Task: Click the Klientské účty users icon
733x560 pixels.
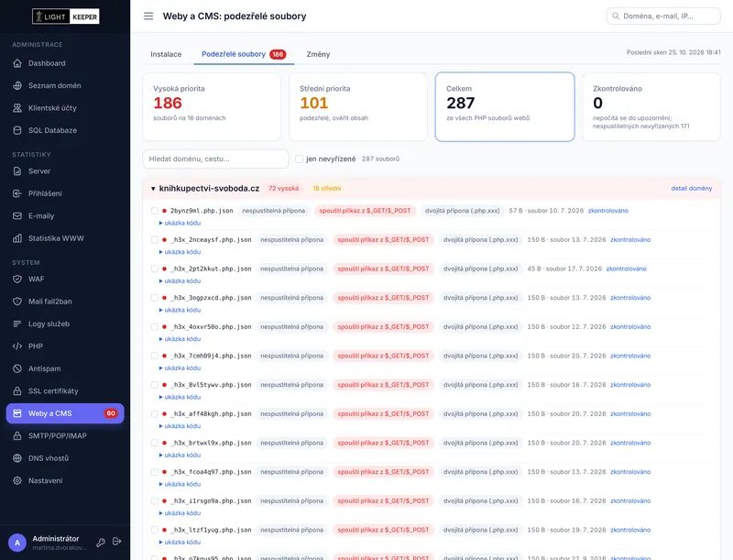Action: 17,108
